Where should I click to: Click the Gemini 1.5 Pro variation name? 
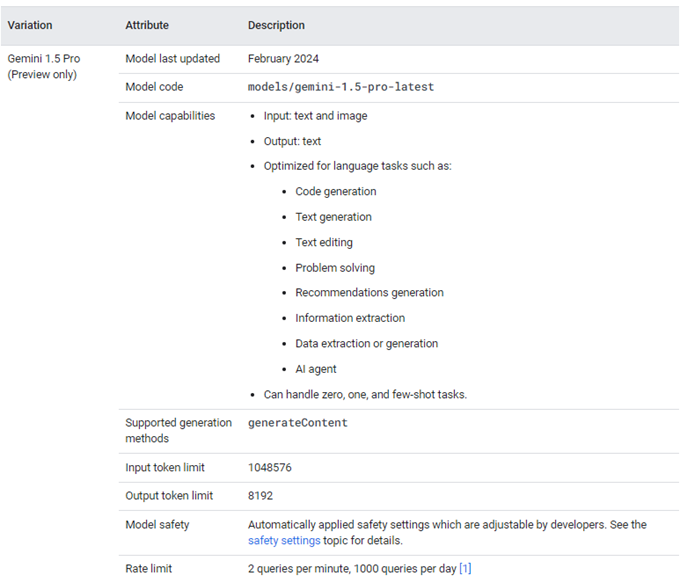coord(44,59)
